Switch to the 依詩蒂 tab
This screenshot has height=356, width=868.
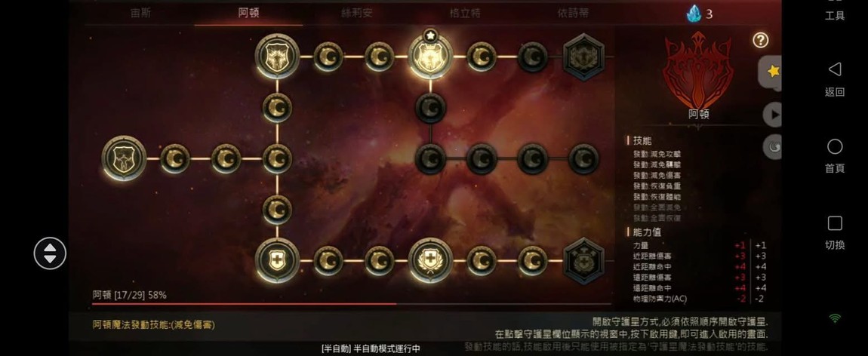(573, 14)
